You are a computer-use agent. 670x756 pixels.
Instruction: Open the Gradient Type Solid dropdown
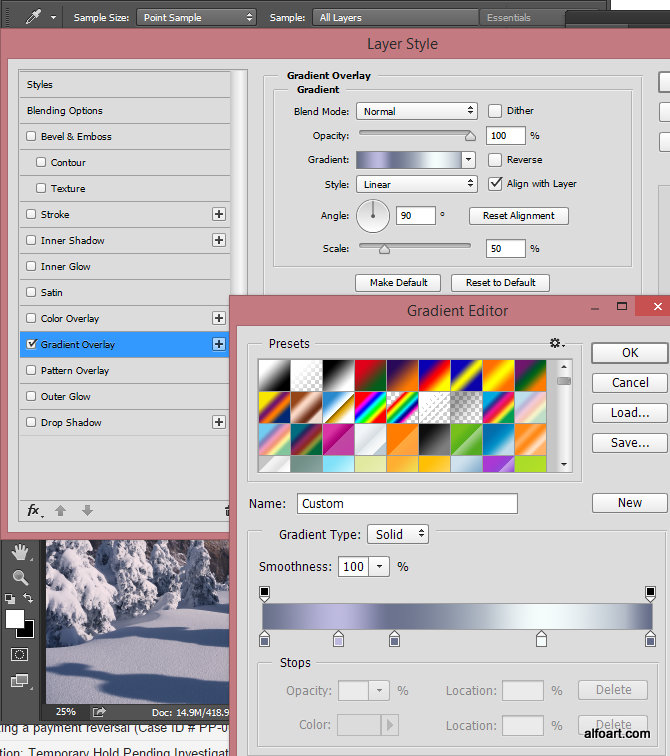click(x=397, y=535)
